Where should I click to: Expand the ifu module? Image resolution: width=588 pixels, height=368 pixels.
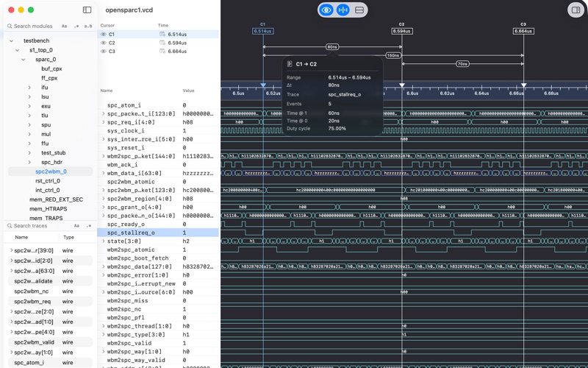click(x=29, y=88)
